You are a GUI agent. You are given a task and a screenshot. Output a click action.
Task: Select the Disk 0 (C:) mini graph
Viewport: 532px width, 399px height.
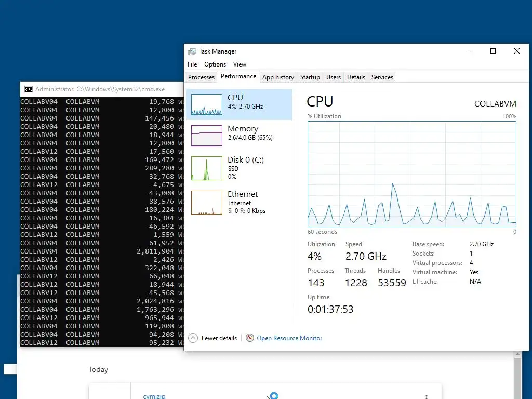point(207,168)
